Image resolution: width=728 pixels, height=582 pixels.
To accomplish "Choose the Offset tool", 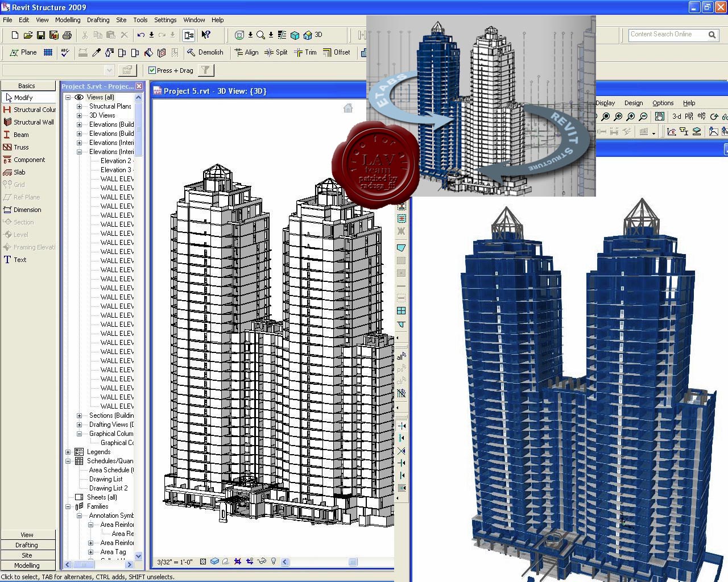I will (x=336, y=52).
